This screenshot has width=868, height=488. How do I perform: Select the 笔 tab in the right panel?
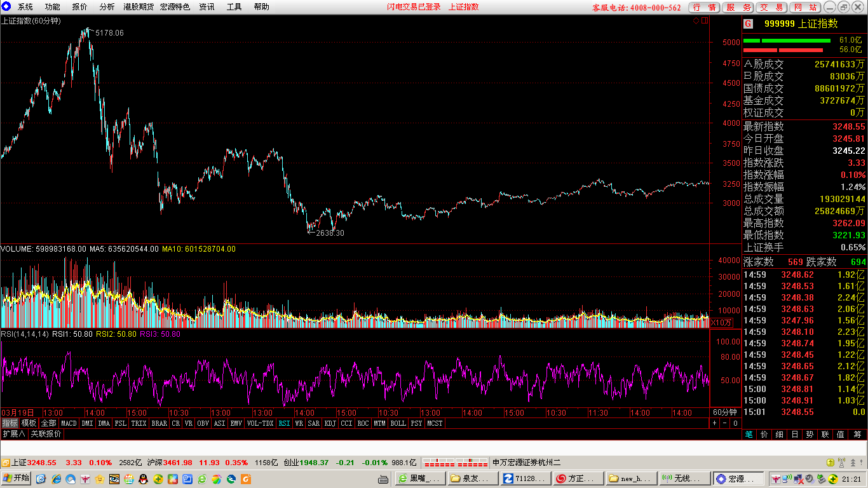(749, 435)
